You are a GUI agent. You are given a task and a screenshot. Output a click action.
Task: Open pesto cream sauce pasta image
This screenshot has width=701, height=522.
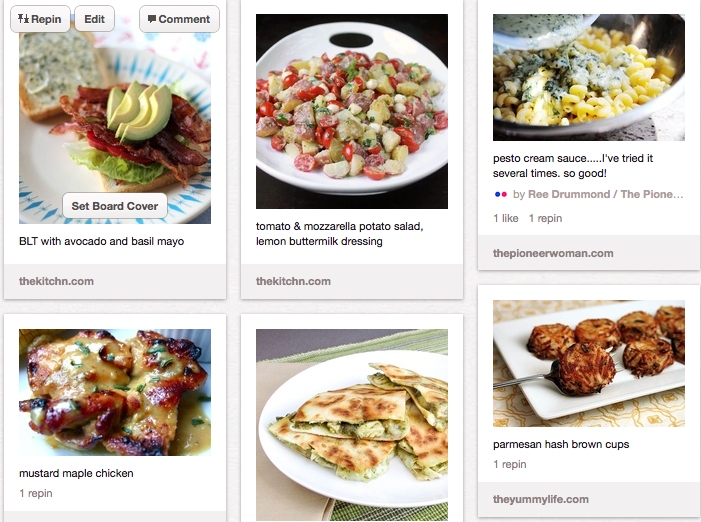[589, 77]
